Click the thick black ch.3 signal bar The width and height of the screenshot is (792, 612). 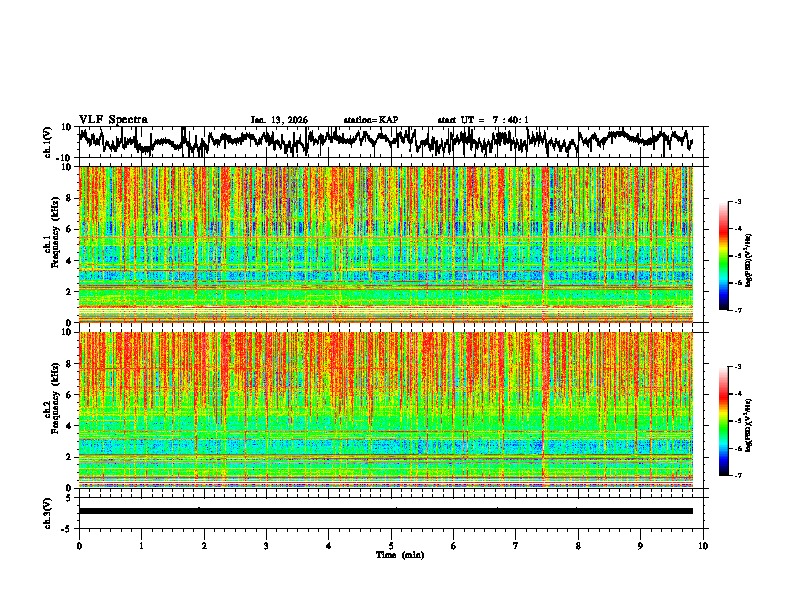386,511
